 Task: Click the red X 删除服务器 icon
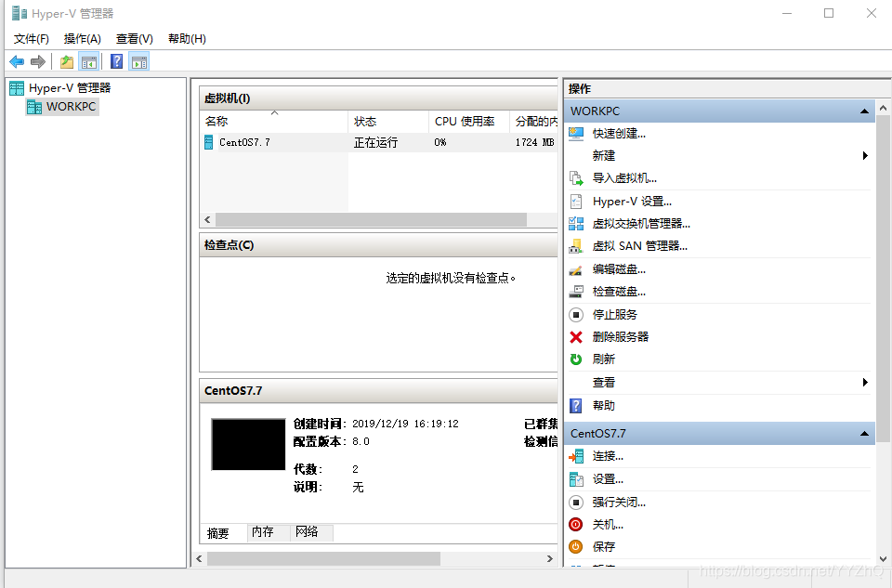click(576, 337)
